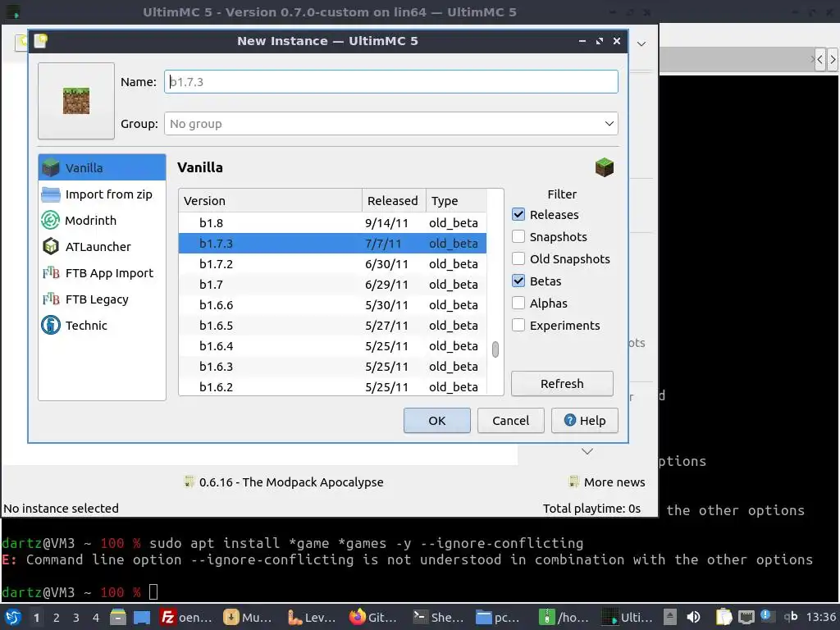Select the ATLauncher source
The width and height of the screenshot is (840, 630).
[x=102, y=246]
